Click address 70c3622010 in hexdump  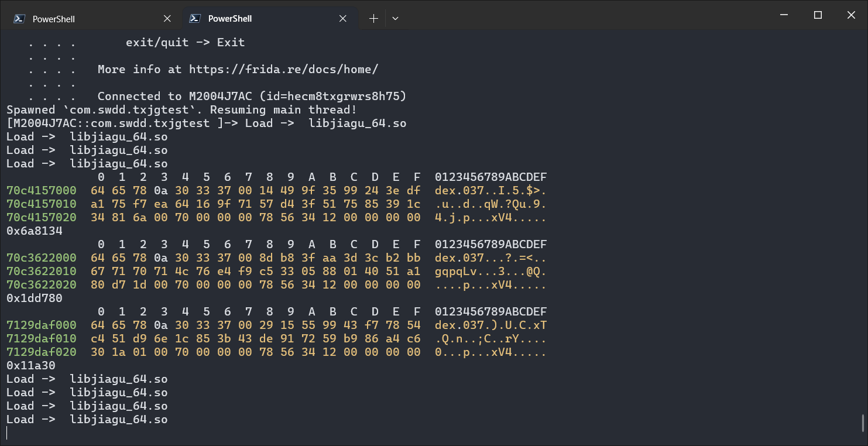click(42, 271)
